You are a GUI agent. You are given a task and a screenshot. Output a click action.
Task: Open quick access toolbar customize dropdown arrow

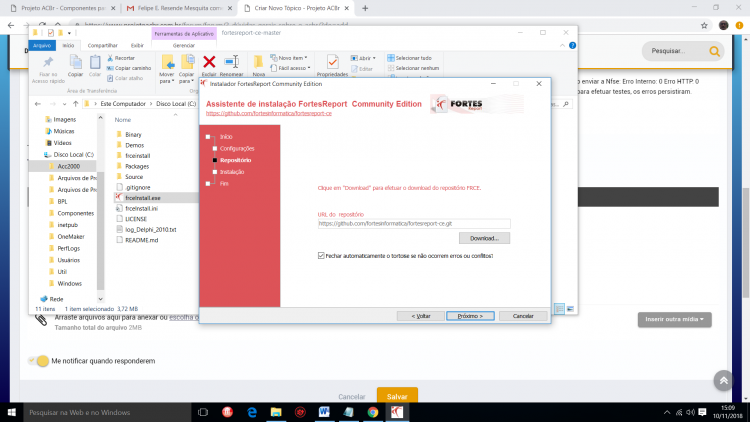tap(69, 33)
